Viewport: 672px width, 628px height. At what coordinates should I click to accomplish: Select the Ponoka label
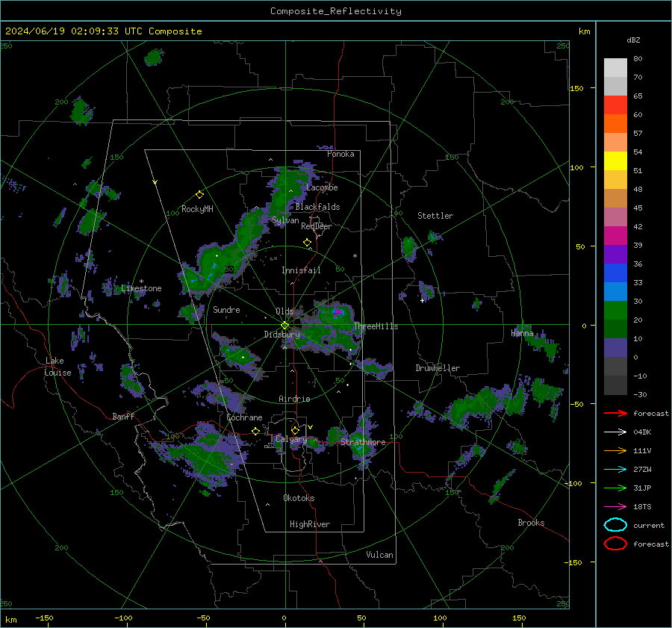340,154
